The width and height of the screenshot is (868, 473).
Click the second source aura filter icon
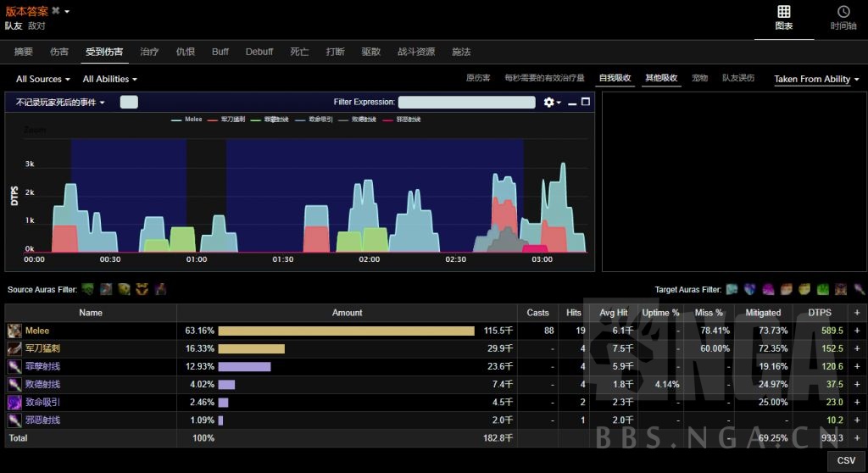coord(106,289)
